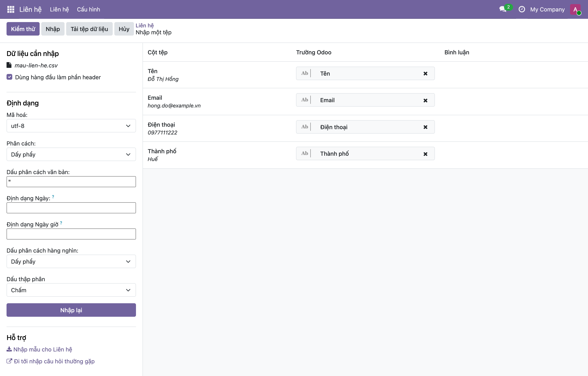Viewport: 588px width, 376px height.
Task: Click sample value 0977111222
Action: point(162,132)
